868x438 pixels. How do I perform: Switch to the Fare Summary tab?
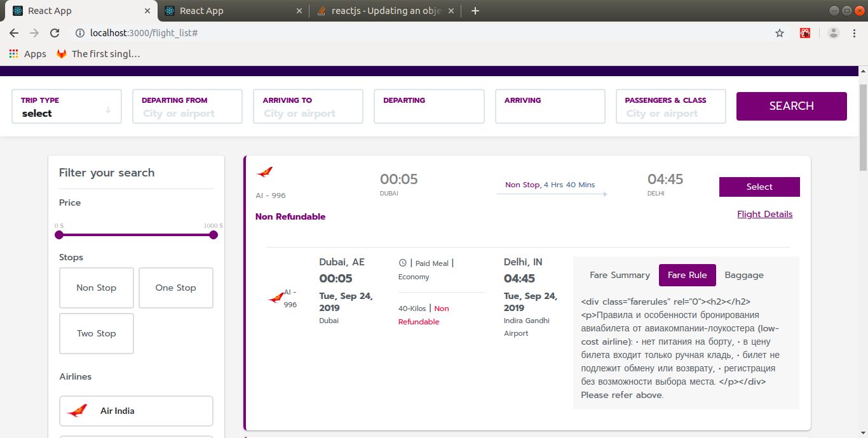pyautogui.click(x=620, y=275)
